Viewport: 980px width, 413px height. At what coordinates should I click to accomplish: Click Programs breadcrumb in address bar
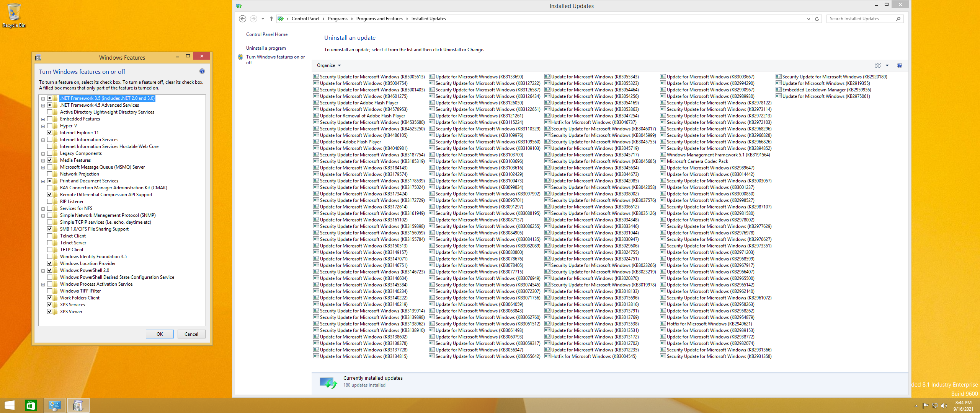(338, 19)
